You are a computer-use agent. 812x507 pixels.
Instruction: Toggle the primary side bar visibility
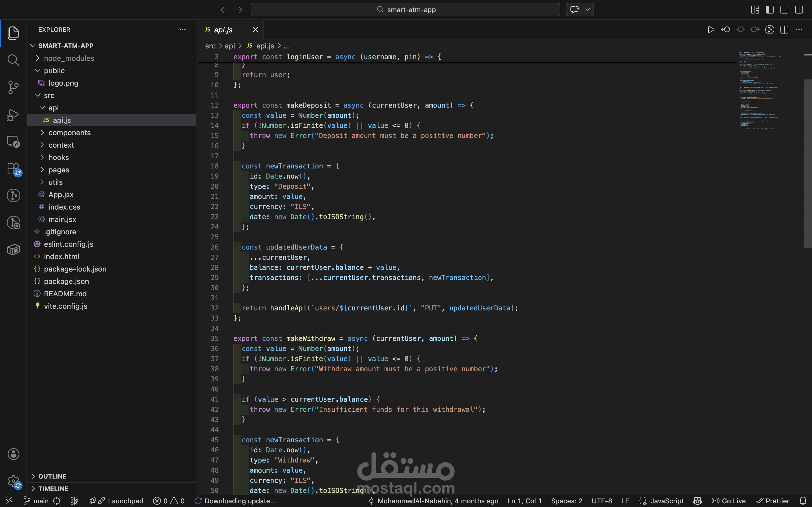pos(769,10)
